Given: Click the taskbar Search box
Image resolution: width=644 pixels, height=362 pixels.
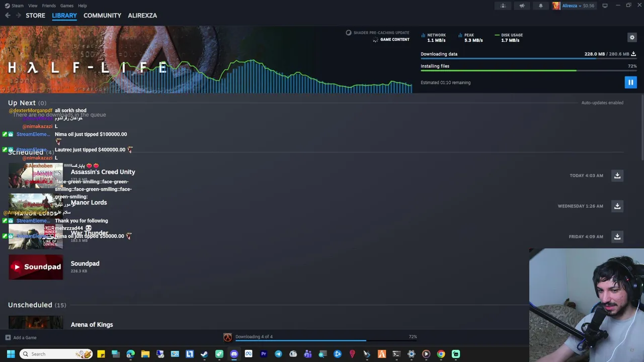Looking at the screenshot, I should 56,354.
